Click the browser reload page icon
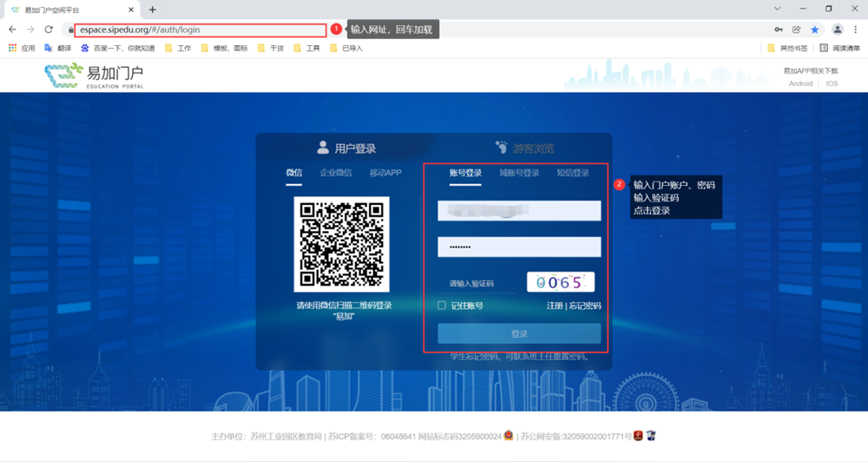The image size is (868, 462). coord(49,30)
